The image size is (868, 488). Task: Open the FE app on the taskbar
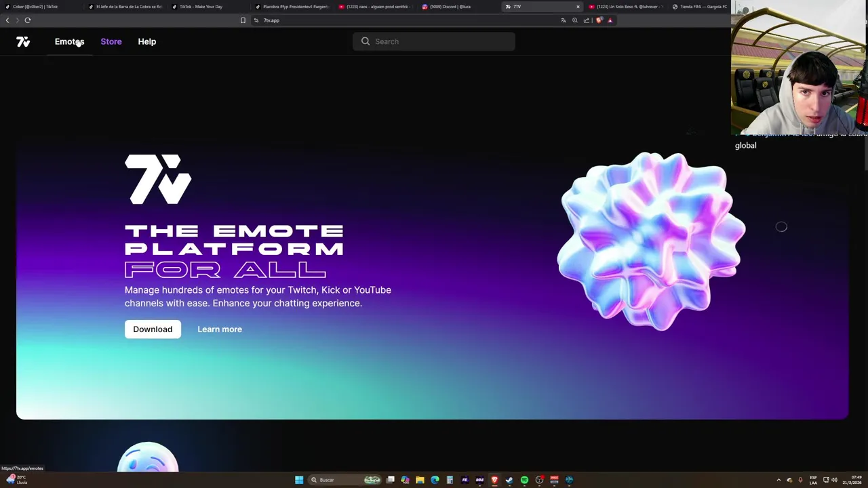465,480
